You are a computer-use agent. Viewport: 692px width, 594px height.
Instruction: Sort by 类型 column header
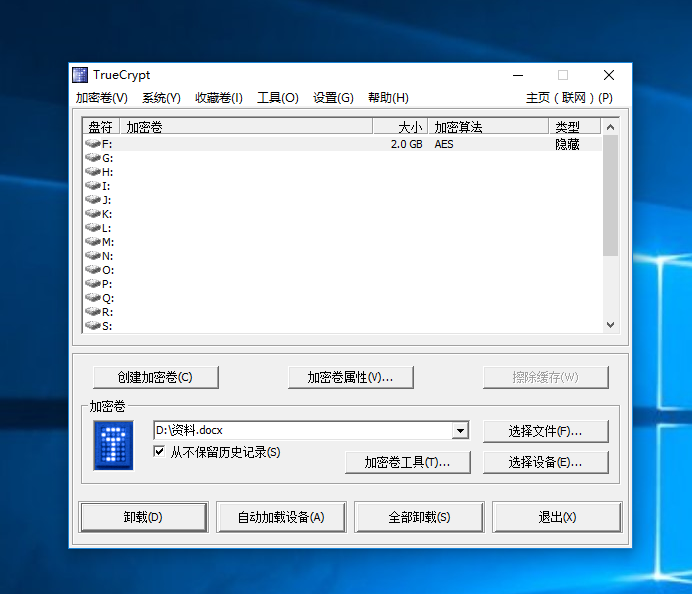point(575,127)
